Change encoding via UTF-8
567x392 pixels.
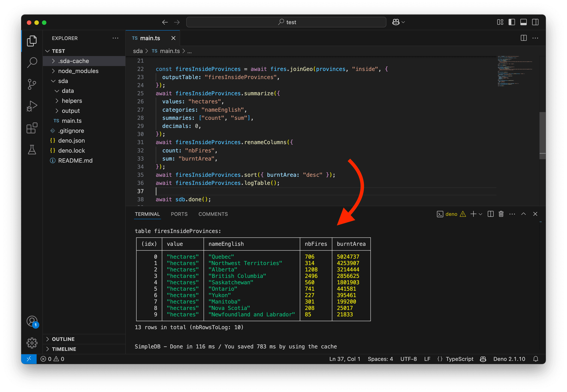click(x=408, y=359)
